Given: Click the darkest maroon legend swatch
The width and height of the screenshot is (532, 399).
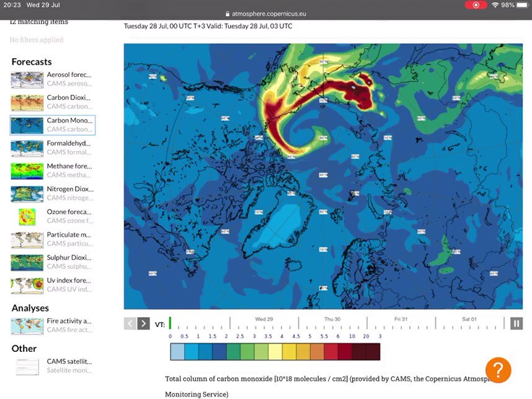Looking at the screenshot, I should point(373,351).
